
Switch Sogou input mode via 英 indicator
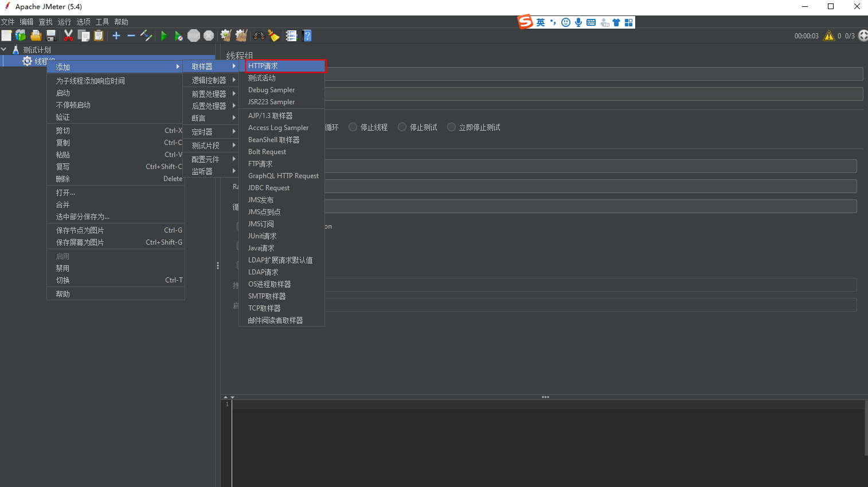tap(541, 22)
